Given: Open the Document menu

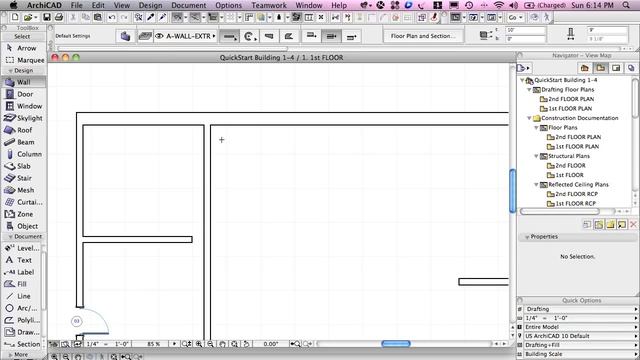Looking at the screenshot, I should click(x=189, y=5).
